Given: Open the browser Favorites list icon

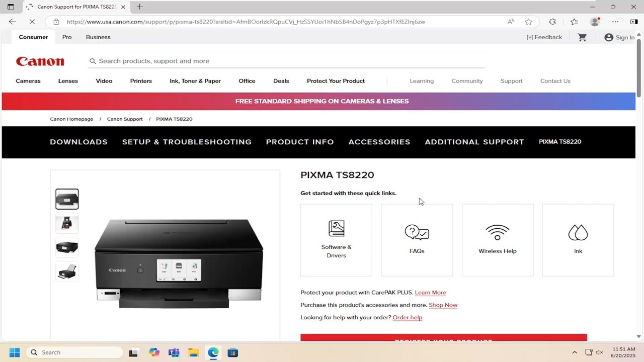Looking at the screenshot, I should click(574, 22).
